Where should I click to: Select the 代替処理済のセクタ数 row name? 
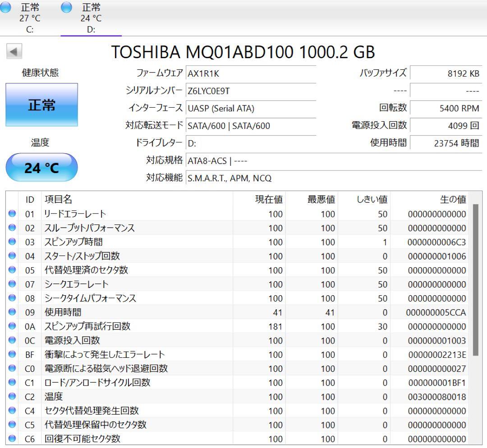pyautogui.click(x=86, y=270)
